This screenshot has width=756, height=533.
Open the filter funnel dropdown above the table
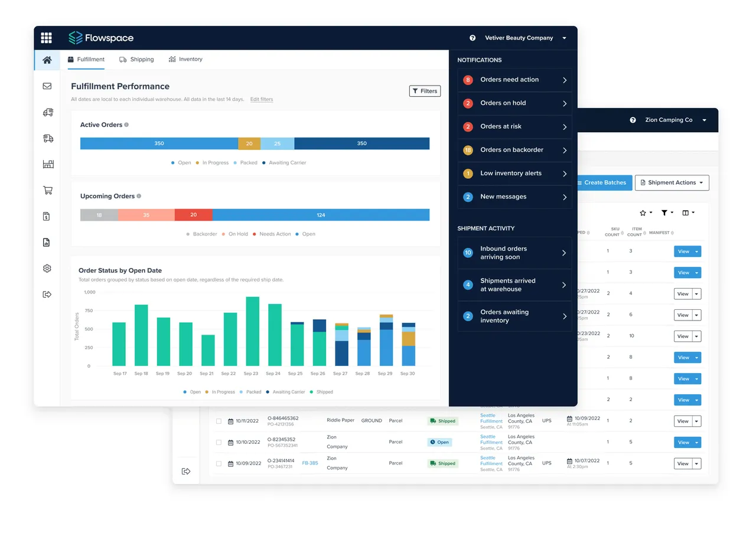pos(667,212)
